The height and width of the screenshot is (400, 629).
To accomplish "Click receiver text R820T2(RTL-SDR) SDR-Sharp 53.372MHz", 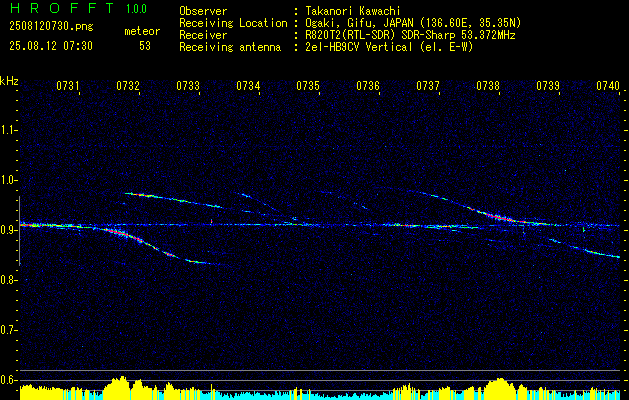I will point(409,35).
